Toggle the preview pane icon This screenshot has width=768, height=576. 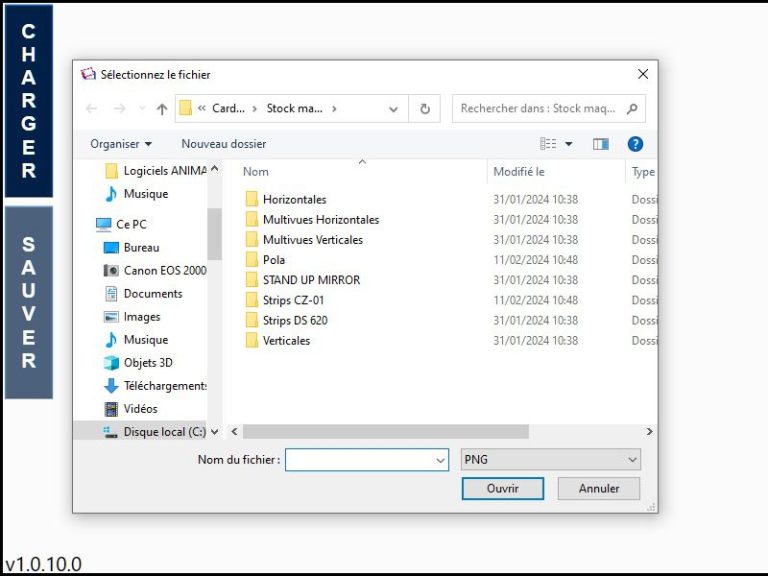tap(600, 144)
